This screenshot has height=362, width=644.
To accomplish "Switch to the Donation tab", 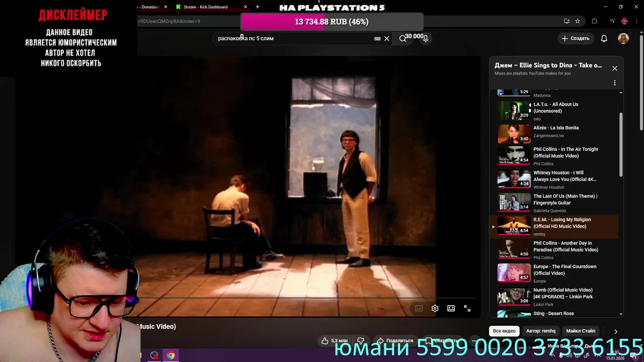I will [x=149, y=7].
